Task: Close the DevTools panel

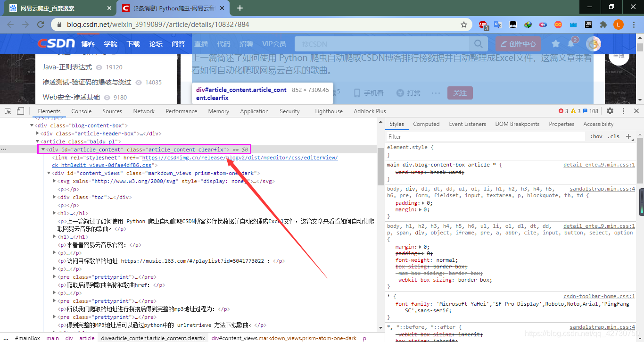Action: [x=636, y=111]
